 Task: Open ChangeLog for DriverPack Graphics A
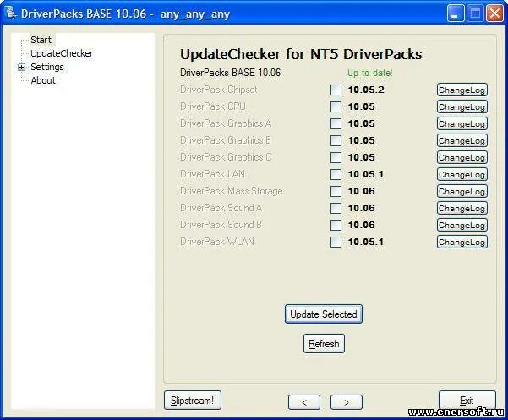click(x=462, y=123)
